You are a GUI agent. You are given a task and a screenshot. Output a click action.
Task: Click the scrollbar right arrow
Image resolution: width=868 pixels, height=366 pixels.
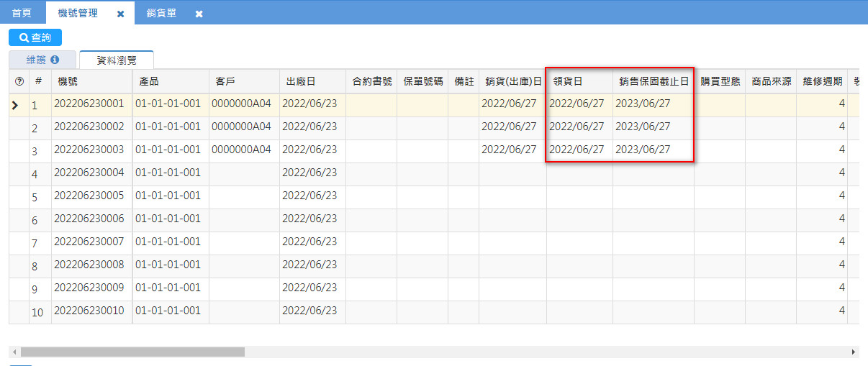[x=854, y=352]
